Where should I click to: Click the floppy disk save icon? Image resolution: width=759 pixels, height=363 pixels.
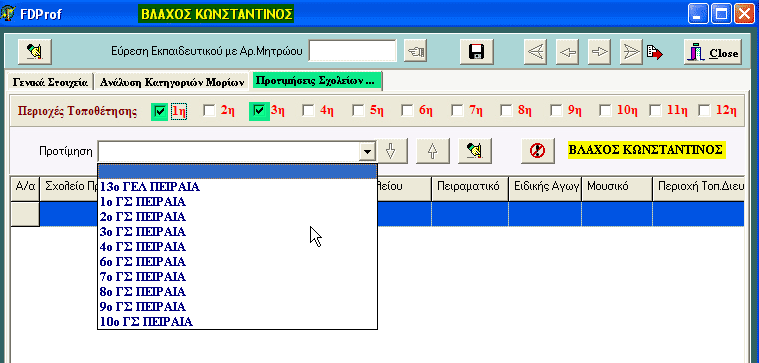point(476,51)
